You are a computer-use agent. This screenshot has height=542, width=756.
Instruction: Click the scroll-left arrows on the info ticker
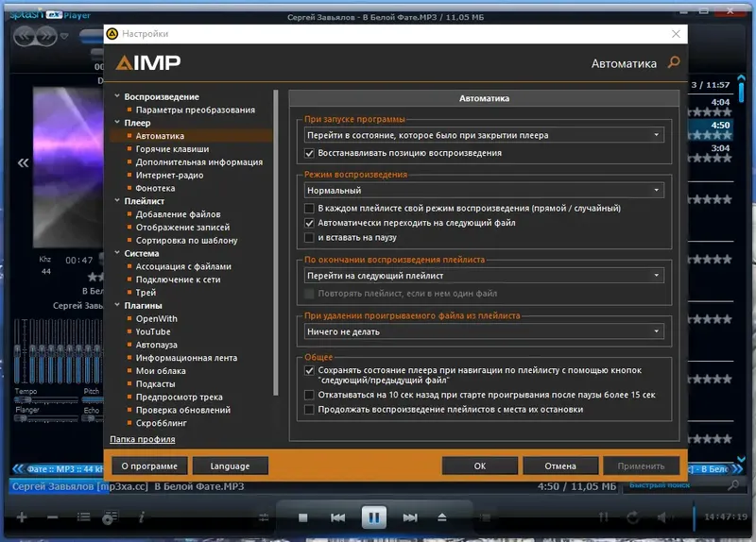pyautogui.click(x=18, y=468)
